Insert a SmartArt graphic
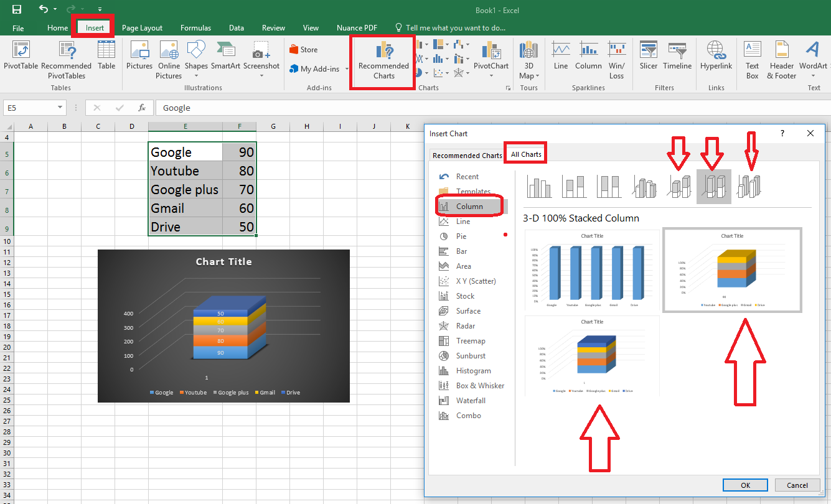 [x=225, y=56]
